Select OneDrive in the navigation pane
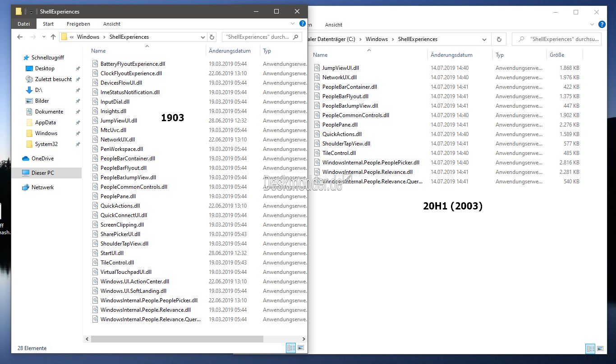Image resolution: width=616 pixels, height=364 pixels. click(x=42, y=159)
